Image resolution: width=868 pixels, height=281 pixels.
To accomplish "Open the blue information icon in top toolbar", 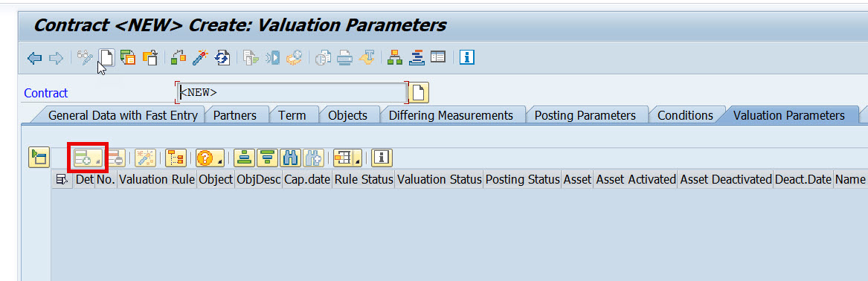I will point(467,57).
